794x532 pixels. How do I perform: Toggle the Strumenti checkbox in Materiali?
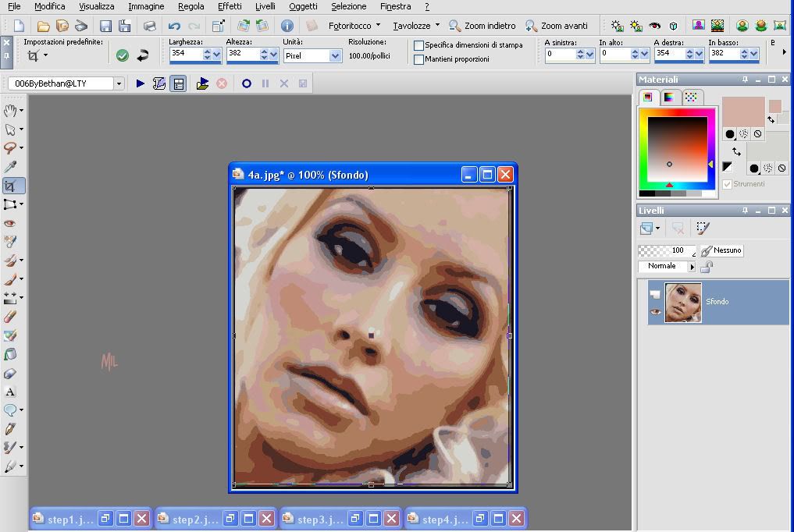tap(727, 184)
